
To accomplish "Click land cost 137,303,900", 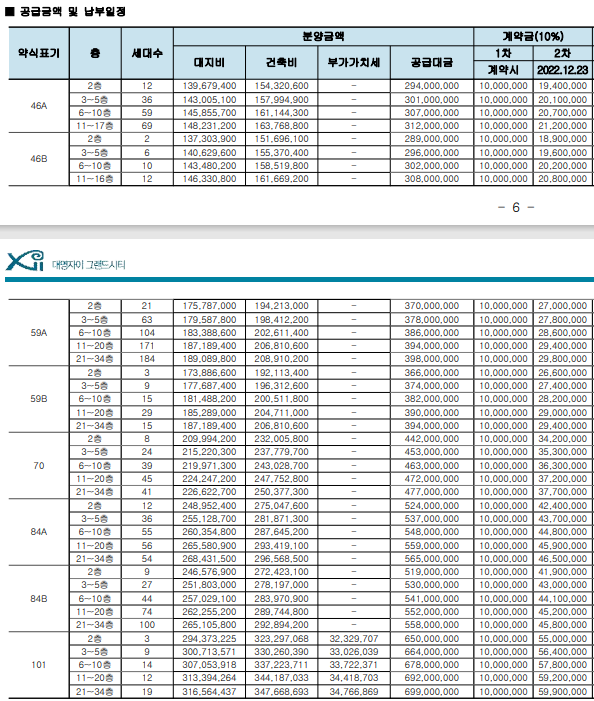I will click(209, 139).
